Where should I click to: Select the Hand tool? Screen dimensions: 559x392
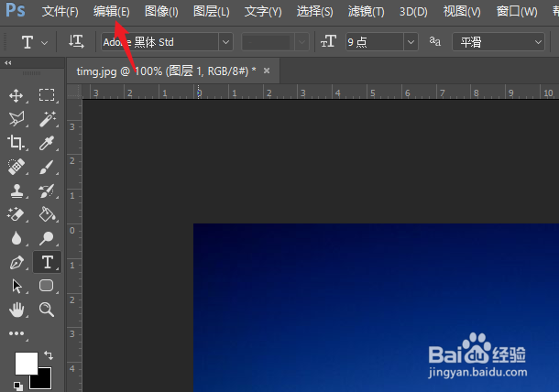click(16, 310)
